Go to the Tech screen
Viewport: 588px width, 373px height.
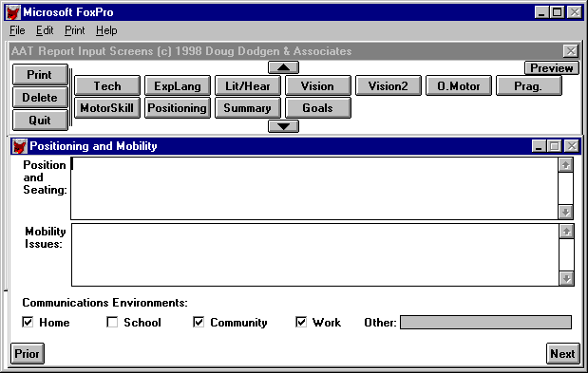[107, 85]
